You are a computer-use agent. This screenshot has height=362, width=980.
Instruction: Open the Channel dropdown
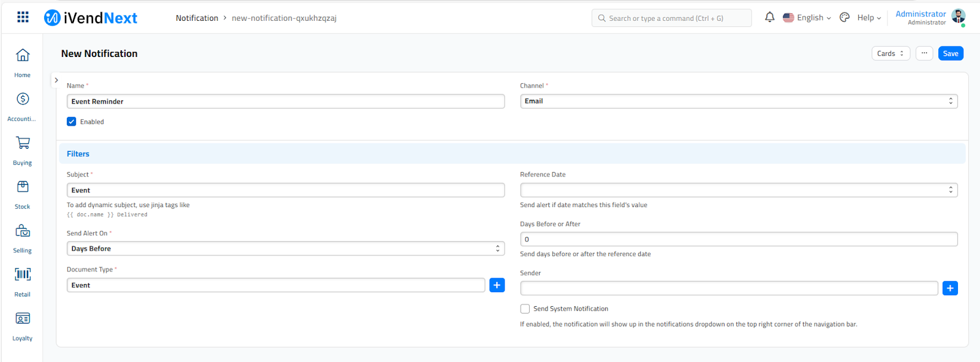pos(738,102)
